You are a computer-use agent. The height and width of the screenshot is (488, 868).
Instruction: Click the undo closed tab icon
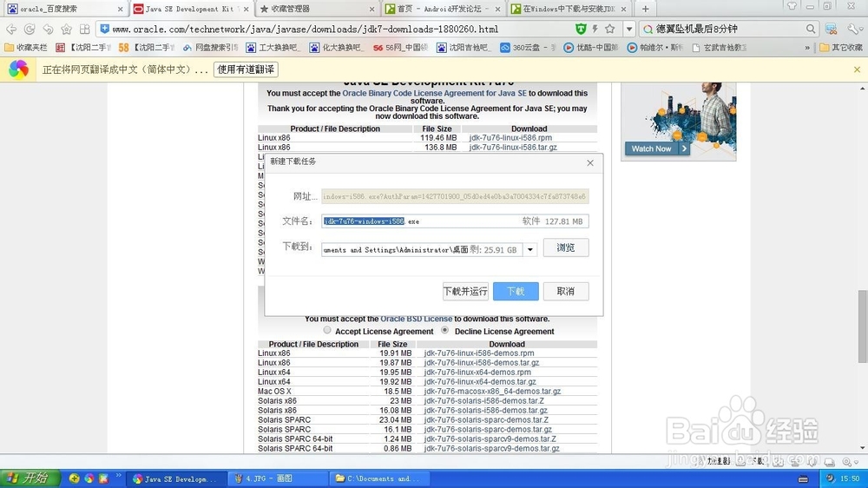click(48, 29)
